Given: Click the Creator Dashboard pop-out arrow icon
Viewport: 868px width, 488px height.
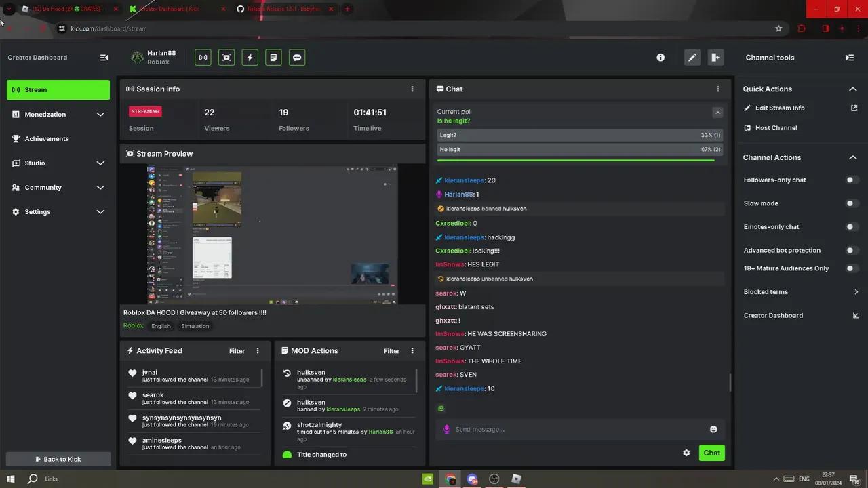Looking at the screenshot, I should pos(856,315).
